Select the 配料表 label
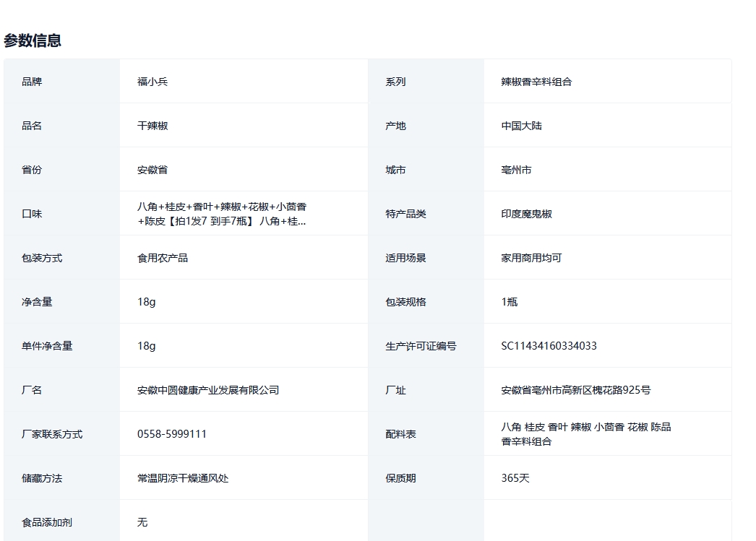The height and width of the screenshot is (541, 756). coord(400,434)
